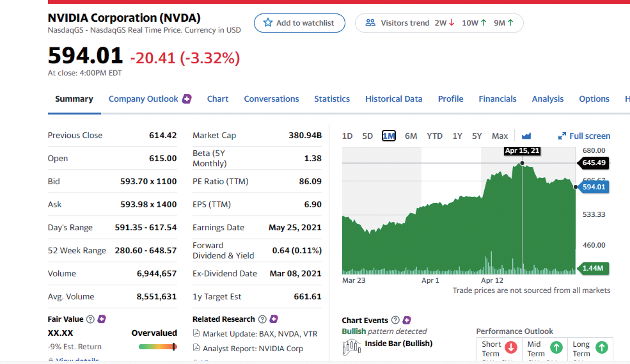
Task: Switch to the Chart tab
Action: tap(217, 99)
